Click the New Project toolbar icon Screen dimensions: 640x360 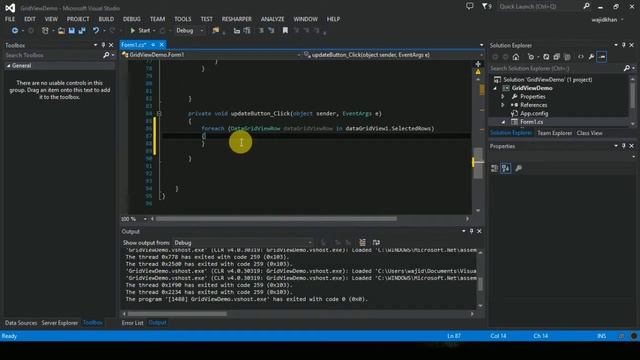[45, 31]
